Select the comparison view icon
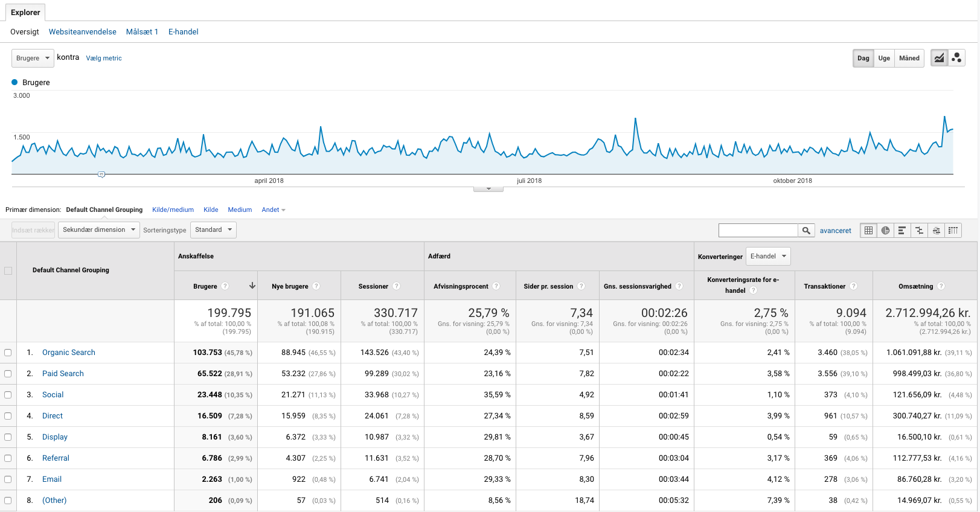The width and height of the screenshot is (980, 512). point(919,230)
